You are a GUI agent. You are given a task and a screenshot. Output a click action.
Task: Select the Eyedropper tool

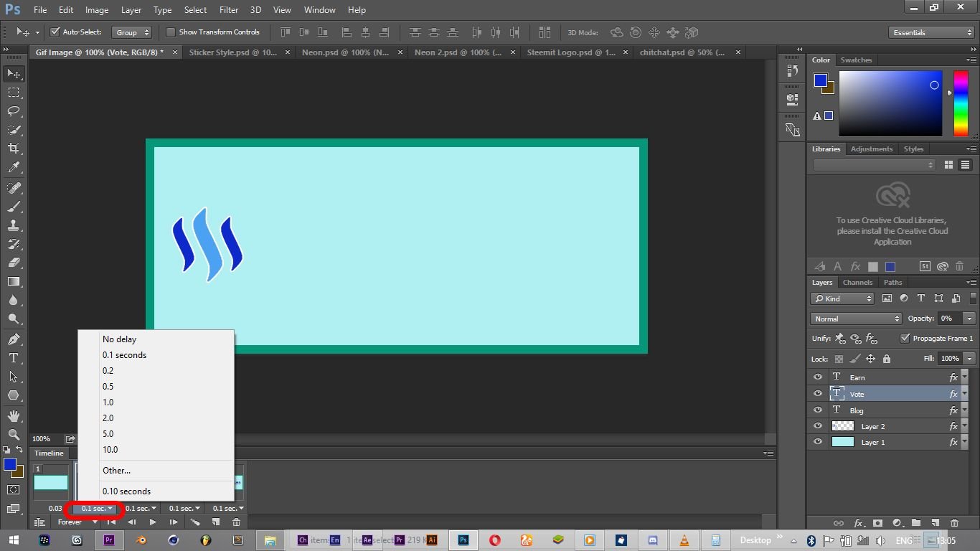tap(13, 168)
